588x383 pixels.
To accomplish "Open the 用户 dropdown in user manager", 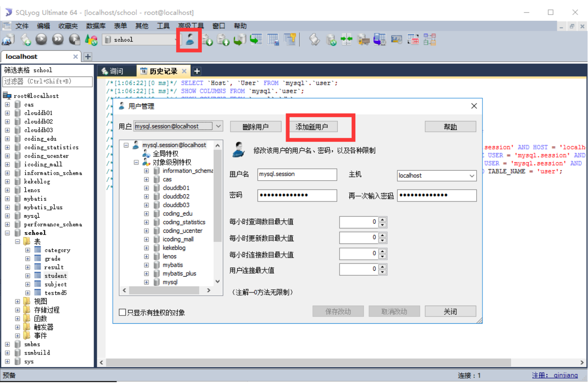I will (x=218, y=126).
